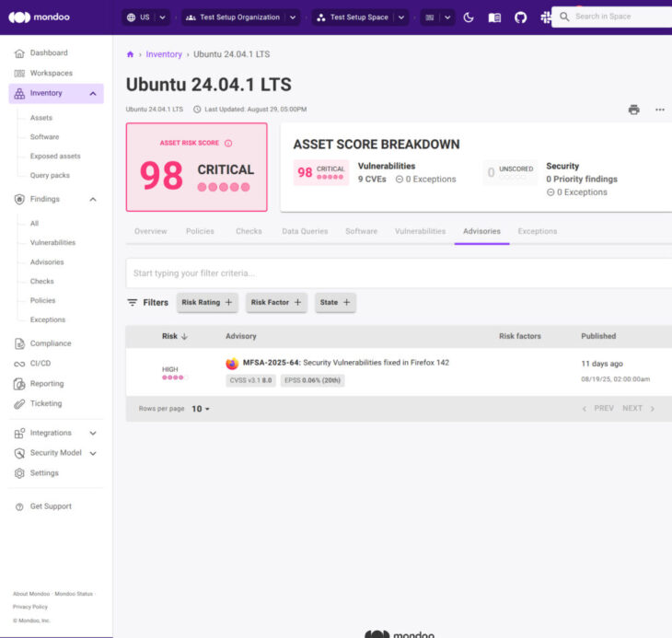Image resolution: width=672 pixels, height=638 pixels.
Task: Focus the filter criteria input field
Action: pos(399,273)
